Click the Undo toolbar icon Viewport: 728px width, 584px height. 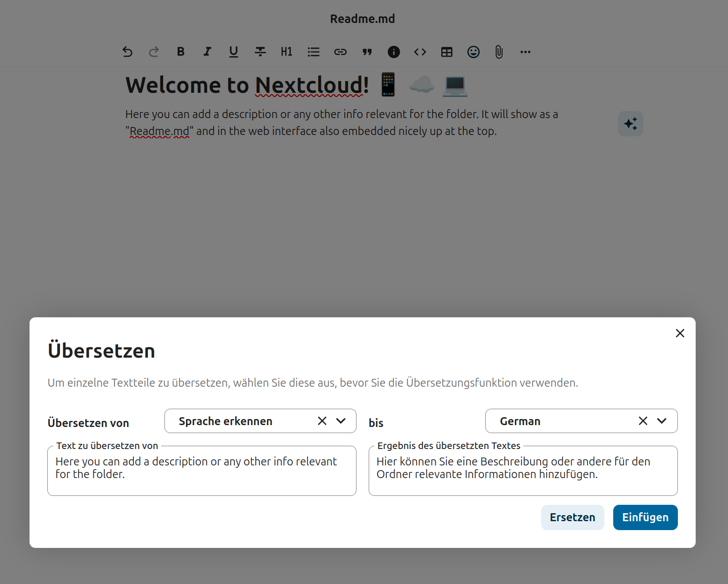click(127, 52)
